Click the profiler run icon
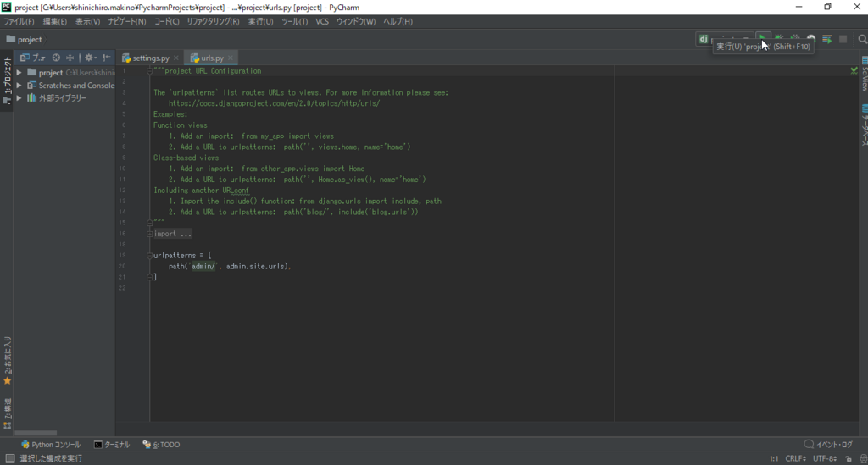 [x=811, y=39]
